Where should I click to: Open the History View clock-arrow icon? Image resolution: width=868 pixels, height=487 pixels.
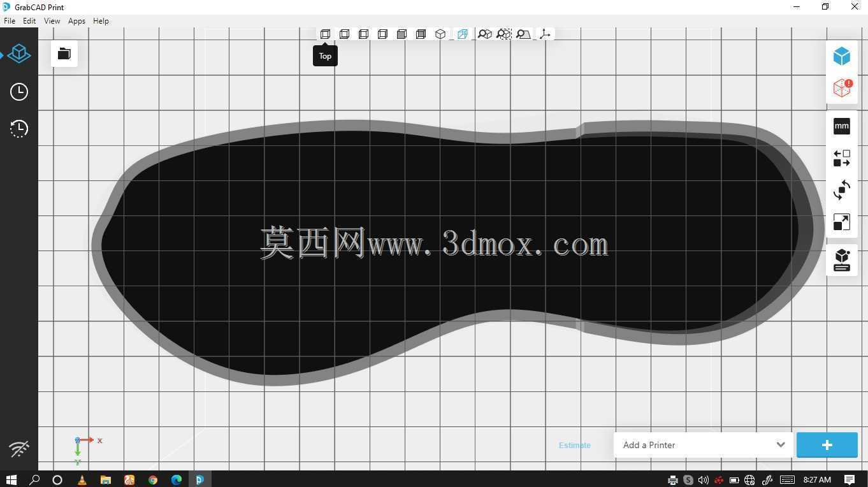(19, 129)
